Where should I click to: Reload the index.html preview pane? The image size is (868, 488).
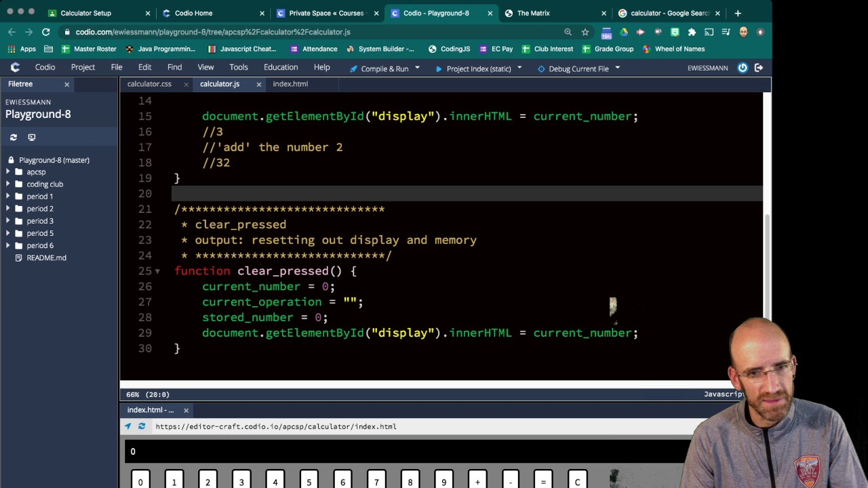tap(142, 426)
